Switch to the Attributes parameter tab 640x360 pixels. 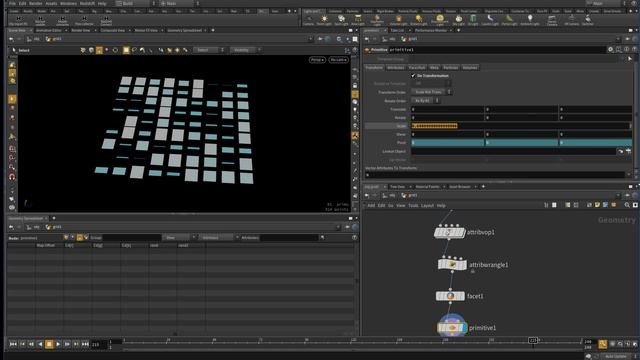coord(396,68)
